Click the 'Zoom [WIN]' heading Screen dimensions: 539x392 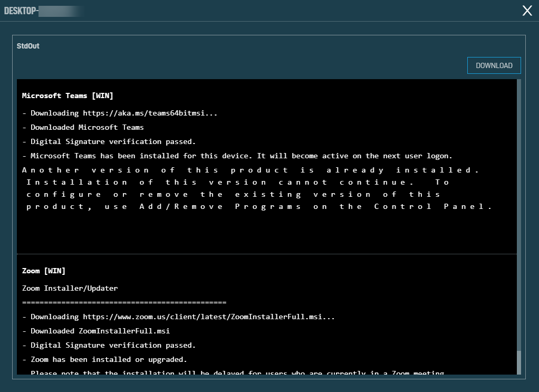pyautogui.click(x=44, y=271)
